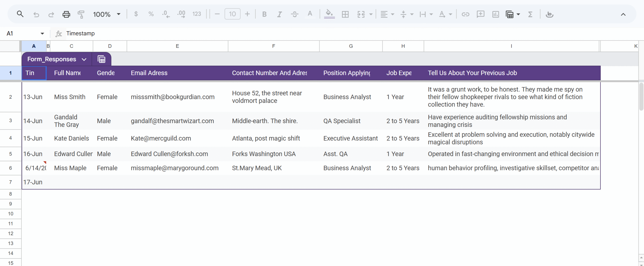Screen dimensions: 644x266
Task: Open the fill color picker
Action: pos(329,14)
